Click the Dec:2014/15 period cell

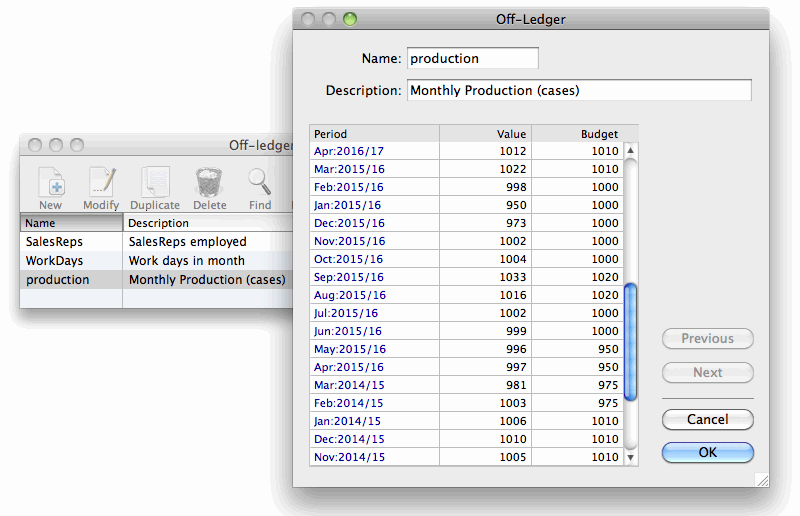(x=374, y=439)
